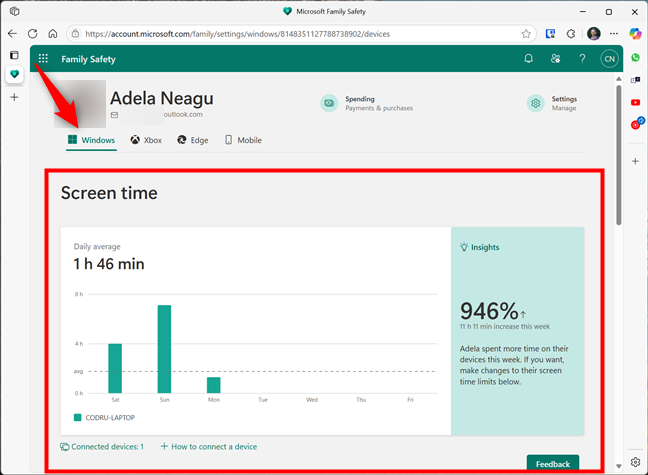Select the Family Safety pinned tab
The image size is (648, 475).
point(14,74)
